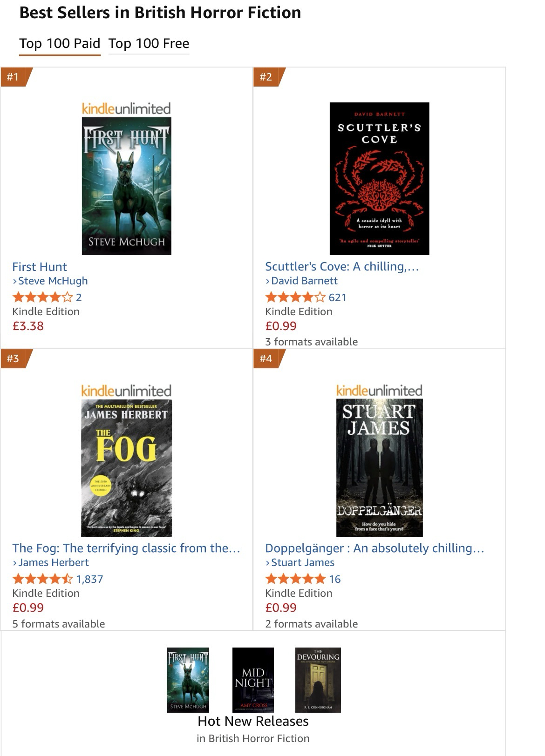
Task: Click the First Hunt title link
Action: [40, 267]
